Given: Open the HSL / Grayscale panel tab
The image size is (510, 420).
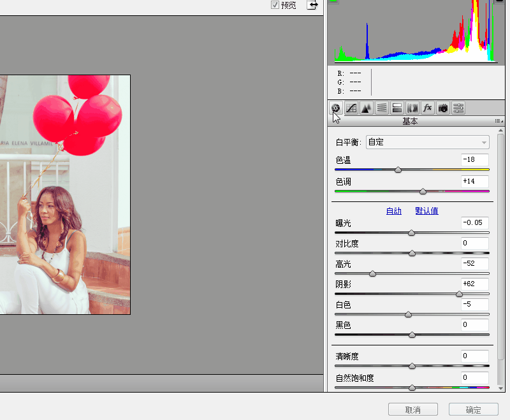Looking at the screenshot, I should [382, 108].
